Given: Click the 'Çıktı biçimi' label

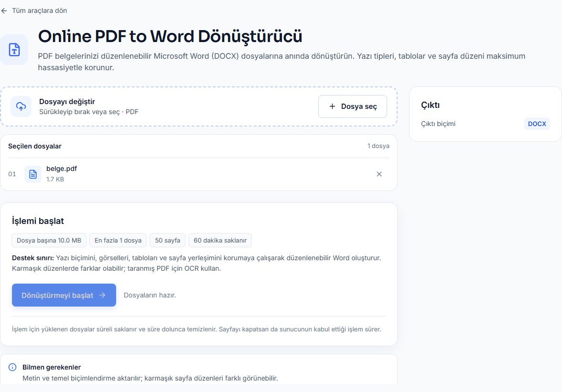Looking at the screenshot, I should [438, 124].
